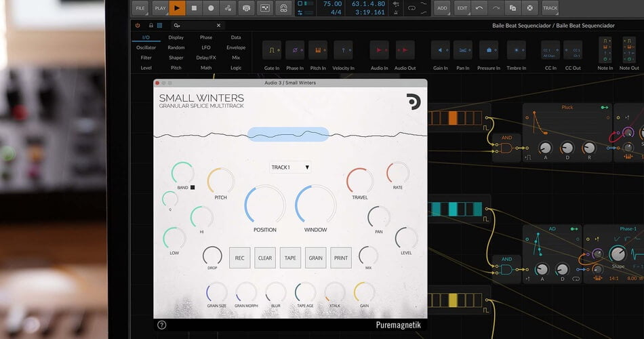Toggle the metronome icon
Screen dimensions: 644x339
[396, 12]
